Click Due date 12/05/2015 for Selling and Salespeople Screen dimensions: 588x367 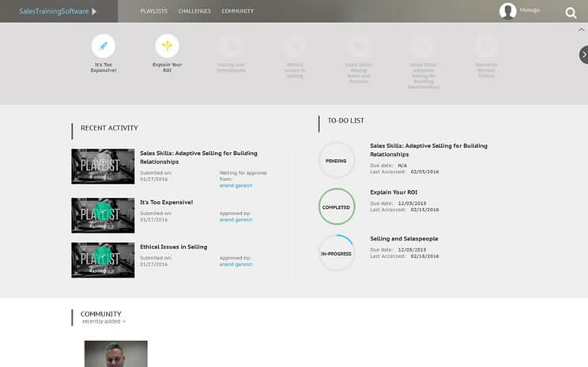point(412,250)
